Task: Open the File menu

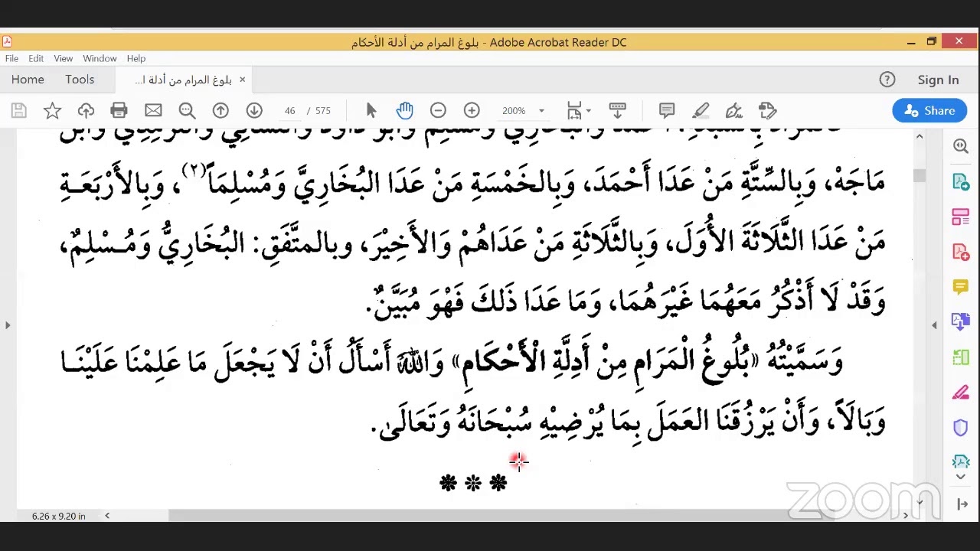Action: coord(11,58)
